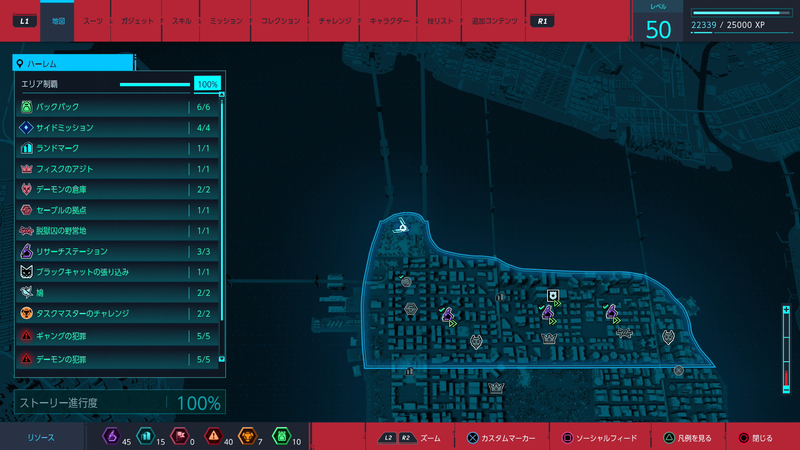Click the rightmost research station map marker
This screenshot has width=800, height=450.
coord(612,312)
